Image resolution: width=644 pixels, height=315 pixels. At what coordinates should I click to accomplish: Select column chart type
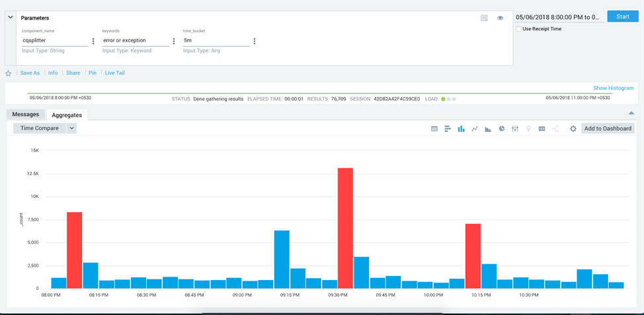coord(462,128)
